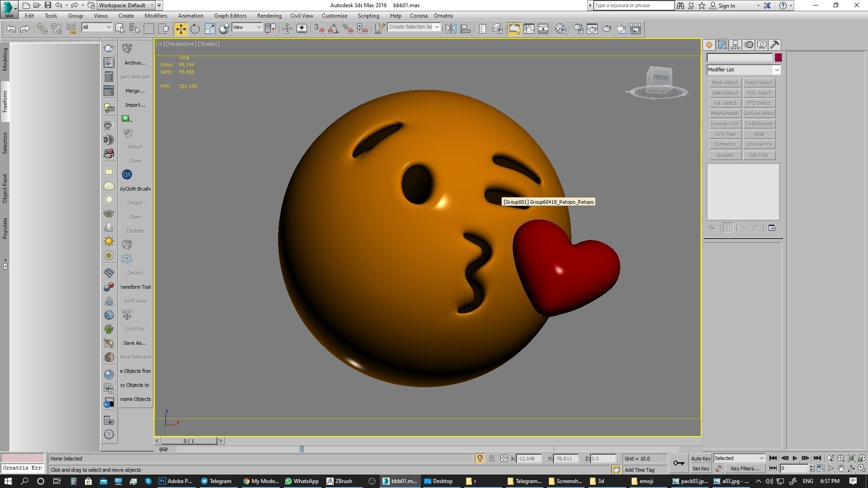Click Merge... in the left panel

pos(135,91)
